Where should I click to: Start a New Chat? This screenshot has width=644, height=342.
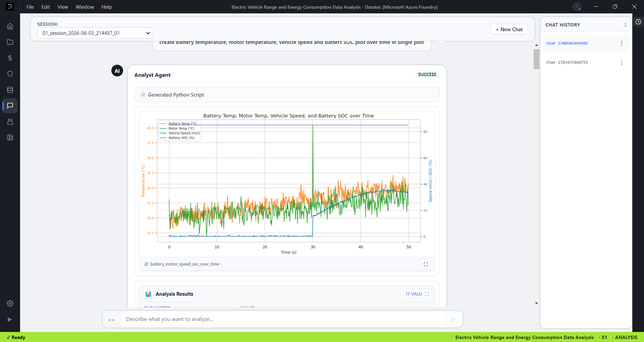(509, 29)
